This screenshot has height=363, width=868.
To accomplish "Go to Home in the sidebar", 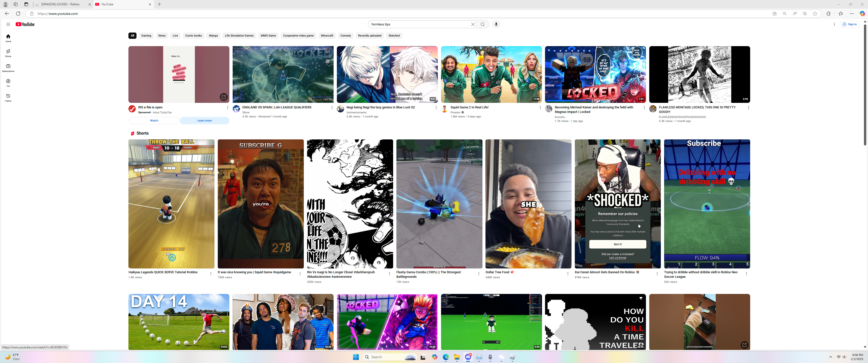I will (x=8, y=38).
